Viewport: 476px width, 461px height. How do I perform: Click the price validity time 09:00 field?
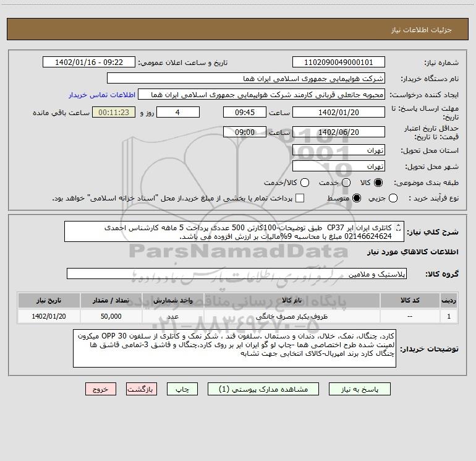pos(245,132)
